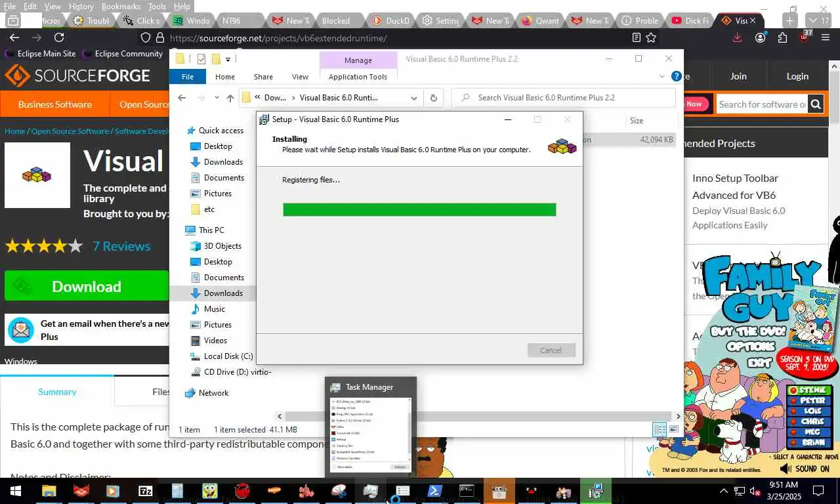Open SpongeBob icon on the taskbar

click(x=210, y=491)
